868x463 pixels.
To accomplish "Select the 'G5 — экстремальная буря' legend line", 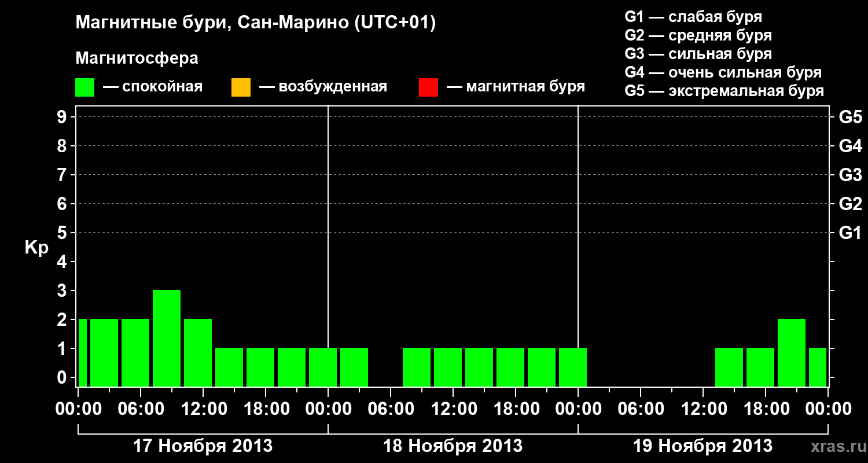I will (724, 91).
